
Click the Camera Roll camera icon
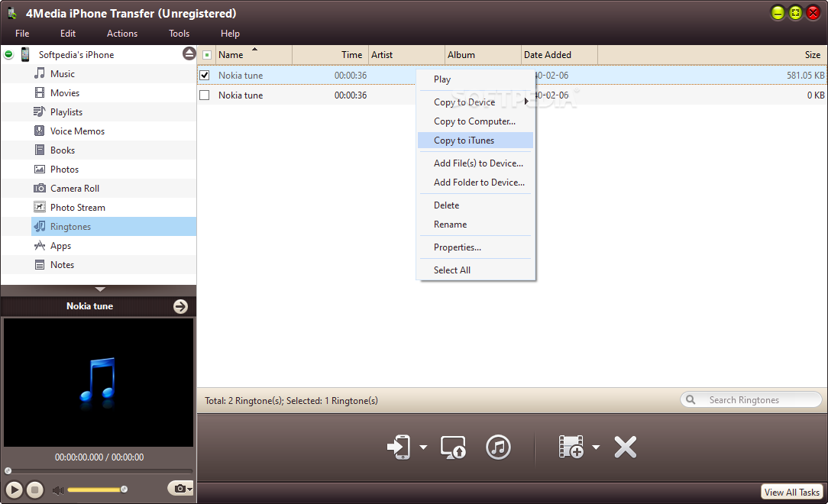(40, 189)
